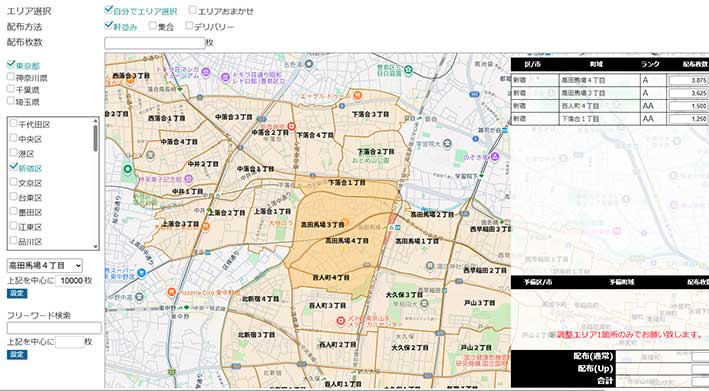Click the orange Pizzeria Ciro restaurant pin
This screenshot has height=391, width=709.
(x=171, y=292)
